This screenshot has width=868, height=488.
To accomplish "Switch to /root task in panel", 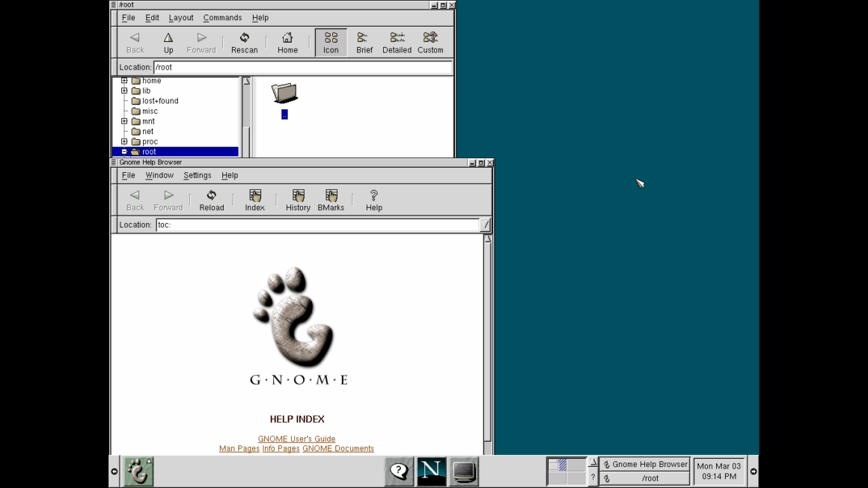I will click(x=645, y=478).
